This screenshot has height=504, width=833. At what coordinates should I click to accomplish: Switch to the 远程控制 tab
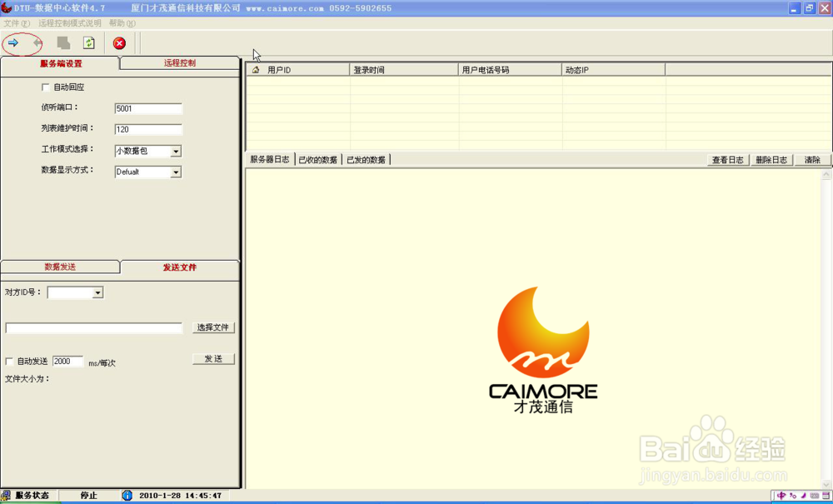coord(180,62)
